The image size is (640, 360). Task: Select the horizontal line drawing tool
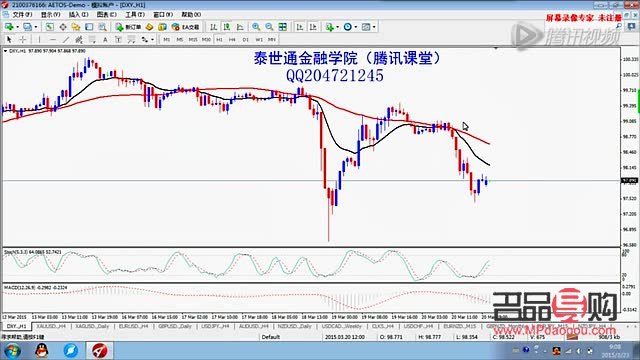tap(53, 40)
